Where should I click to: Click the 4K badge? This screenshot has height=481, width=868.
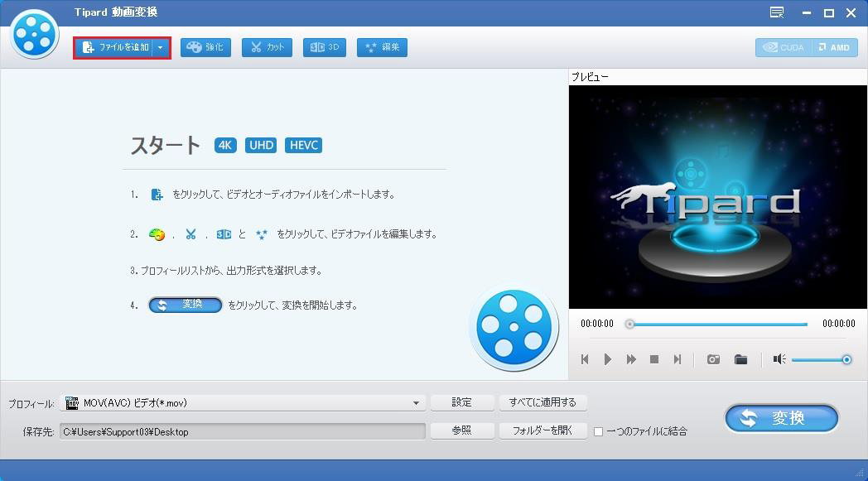point(225,145)
